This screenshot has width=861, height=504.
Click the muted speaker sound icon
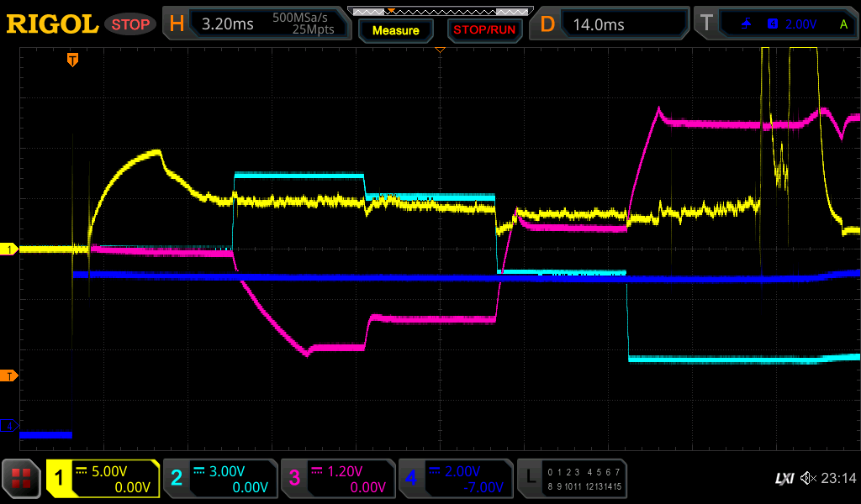(x=808, y=478)
